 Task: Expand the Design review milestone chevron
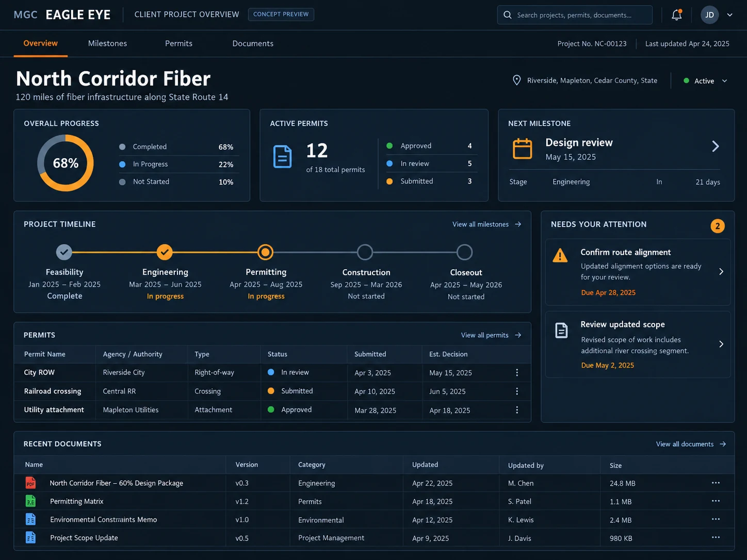click(x=716, y=146)
